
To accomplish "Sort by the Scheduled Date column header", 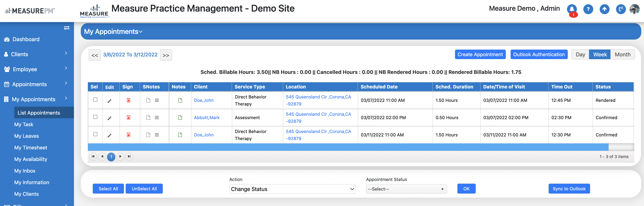I will point(379,87).
